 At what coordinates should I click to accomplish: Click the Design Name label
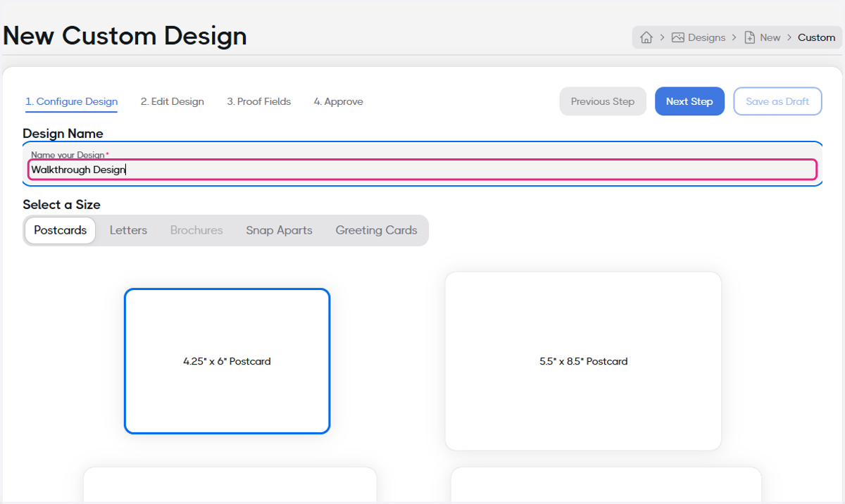(63, 133)
